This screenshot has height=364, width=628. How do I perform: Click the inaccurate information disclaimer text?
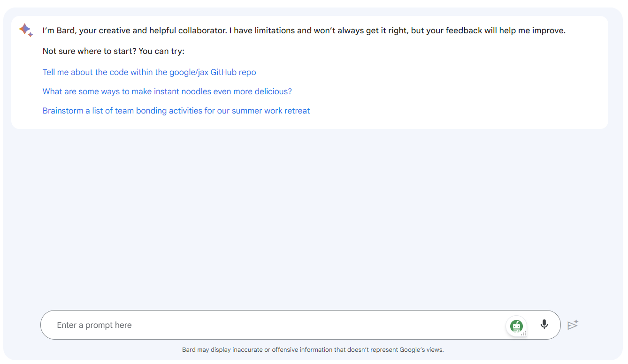(x=313, y=349)
